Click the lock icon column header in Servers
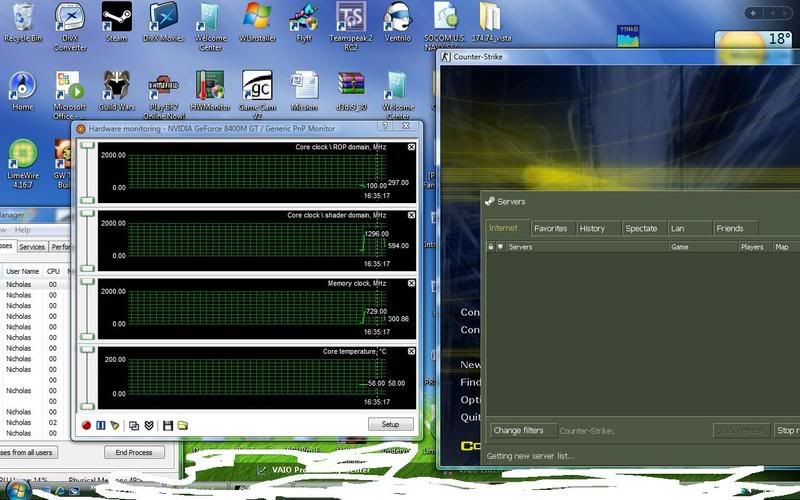Viewport: 800px width, 500px height. pos(490,247)
